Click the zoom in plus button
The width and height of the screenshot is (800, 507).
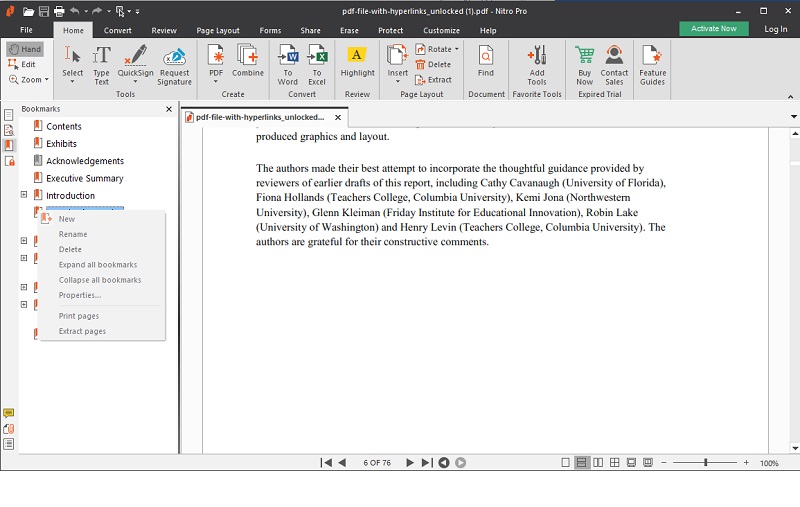[746, 463]
